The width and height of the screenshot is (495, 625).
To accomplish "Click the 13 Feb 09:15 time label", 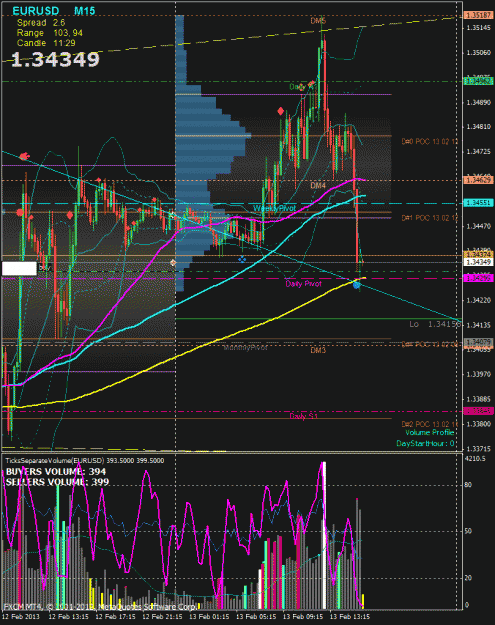I will click(x=303, y=617).
